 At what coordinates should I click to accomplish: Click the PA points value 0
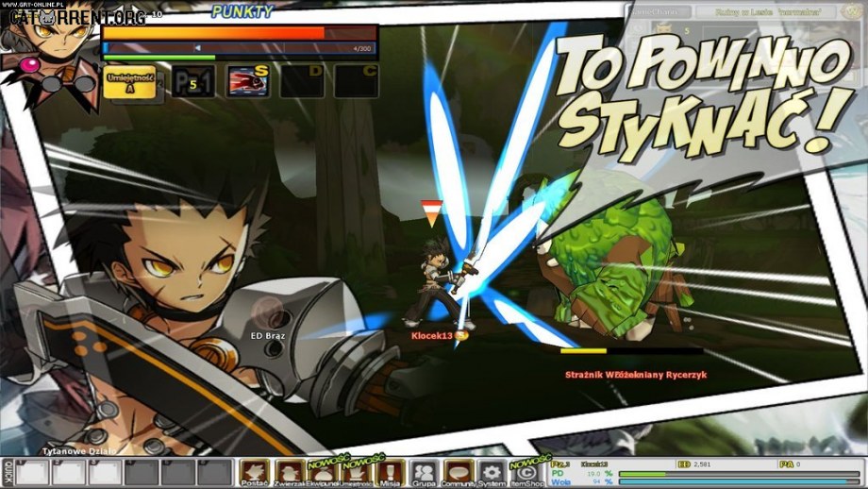(x=799, y=464)
